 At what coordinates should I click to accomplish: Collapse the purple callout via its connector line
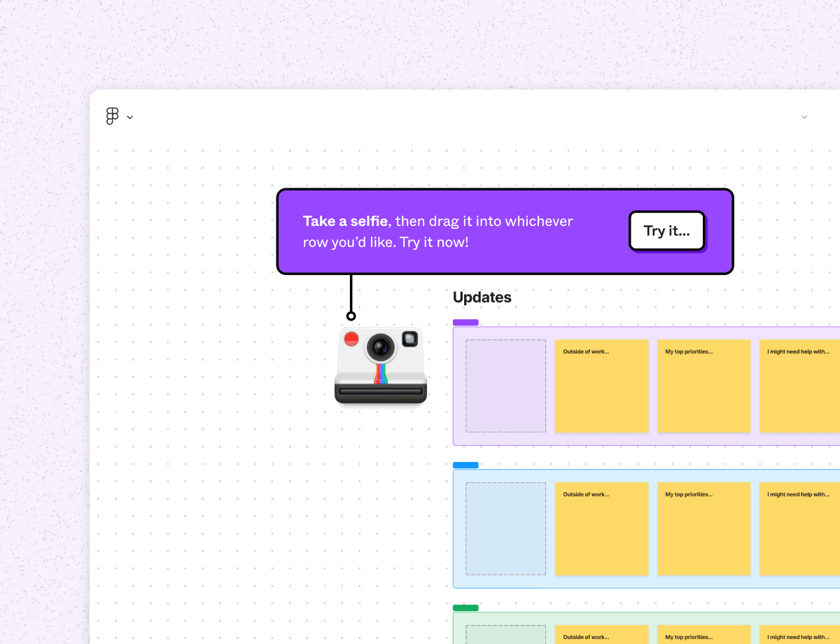[x=351, y=294]
